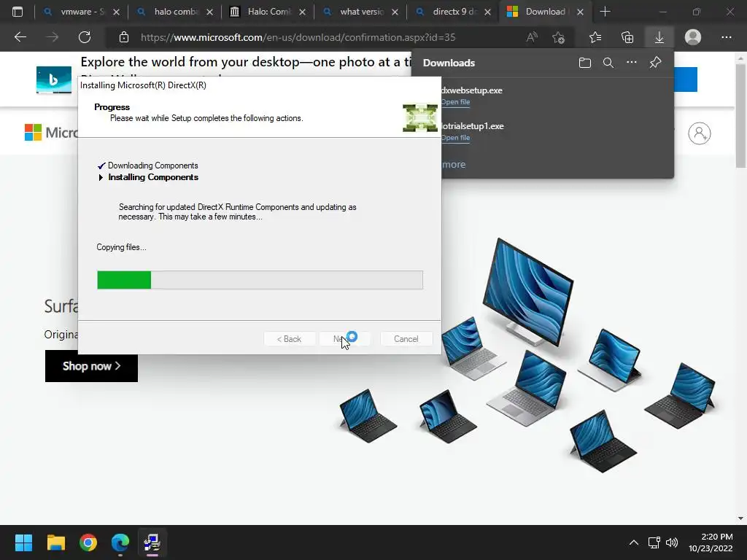
Task: Toggle the Downloads toolbar button
Action: (x=659, y=37)
